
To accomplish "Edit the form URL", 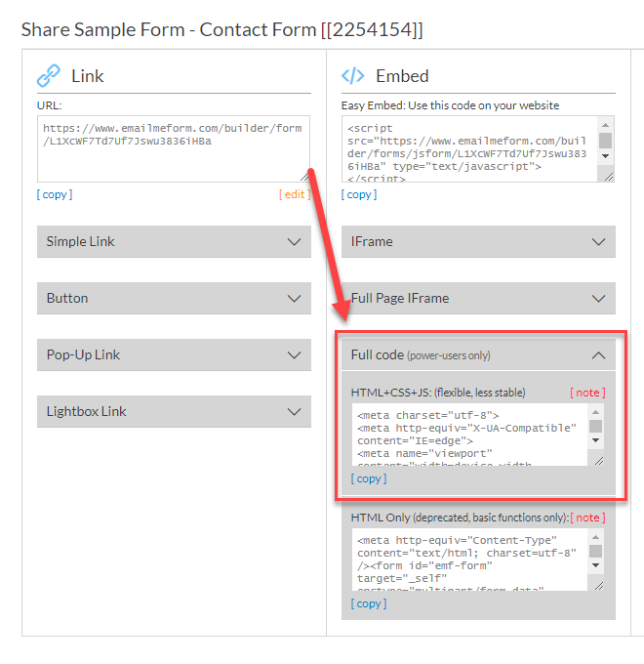I will (x=295, y=194).
